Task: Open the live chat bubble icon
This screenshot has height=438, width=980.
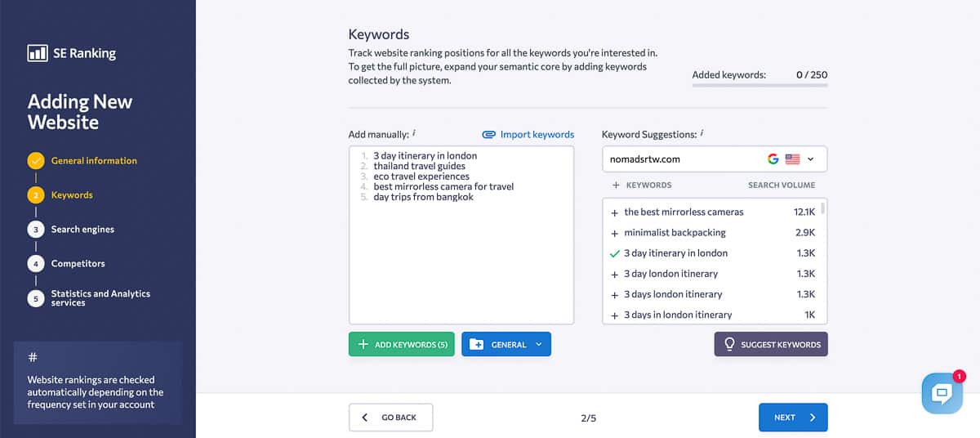Action: 942,394
